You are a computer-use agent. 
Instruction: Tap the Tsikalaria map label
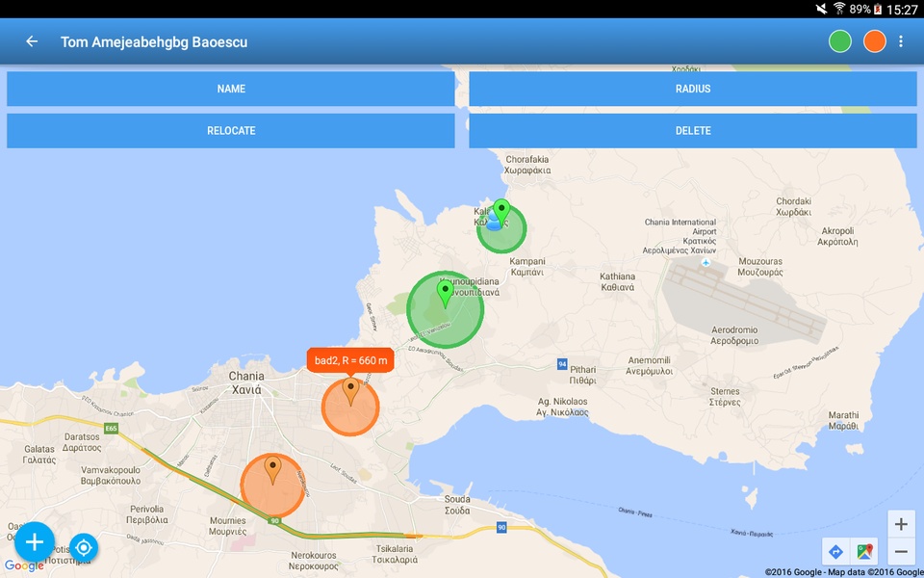(x=395, y=554)
